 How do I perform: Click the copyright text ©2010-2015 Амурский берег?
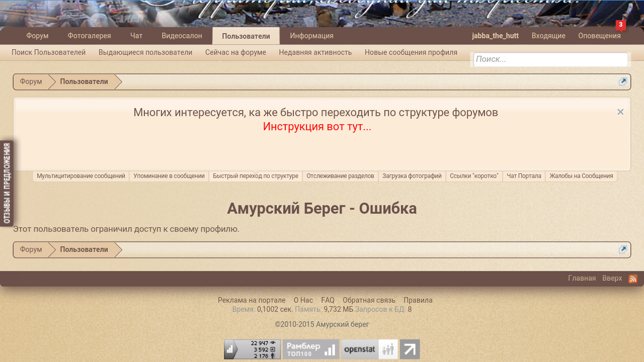[x=322, y=324]
